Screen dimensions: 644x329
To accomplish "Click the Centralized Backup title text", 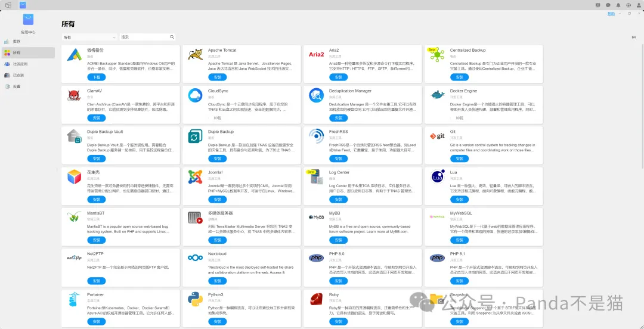I will point(468,50).
